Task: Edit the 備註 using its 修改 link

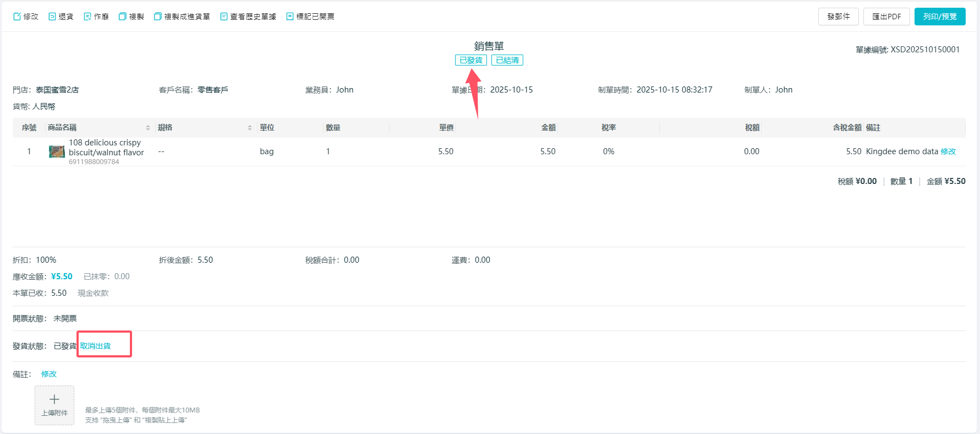Action: (49, 374)
